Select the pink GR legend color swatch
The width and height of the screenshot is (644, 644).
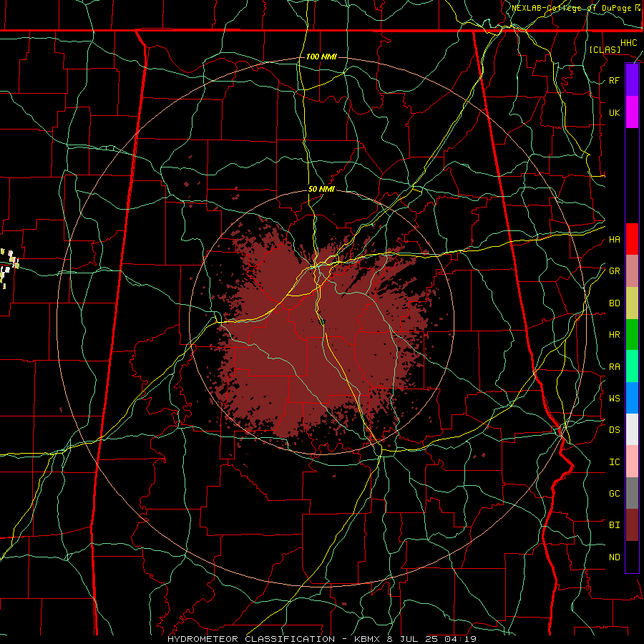(632, 271)
